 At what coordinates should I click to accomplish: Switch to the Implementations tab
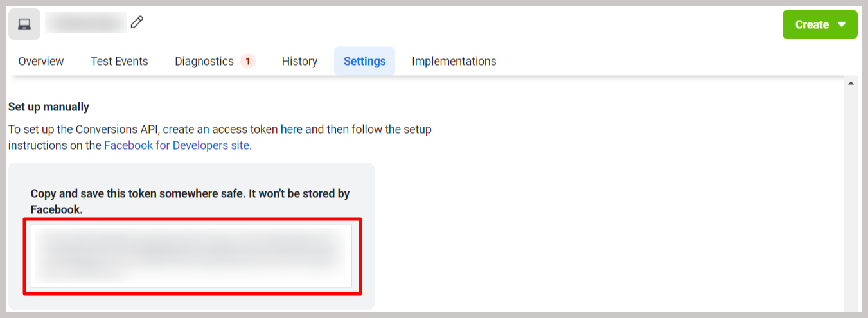point(454,61)
